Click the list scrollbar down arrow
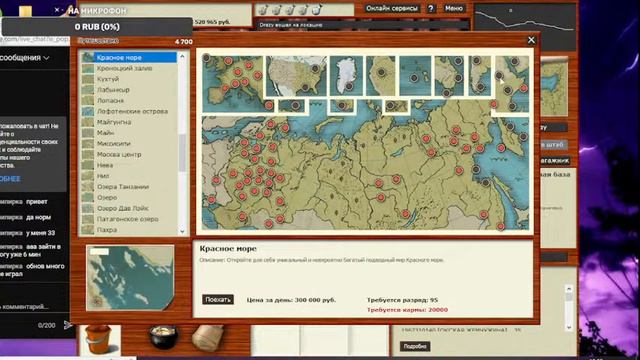Image resolution: width=640 pixels, height=360 pixels. tap(182, 231)
